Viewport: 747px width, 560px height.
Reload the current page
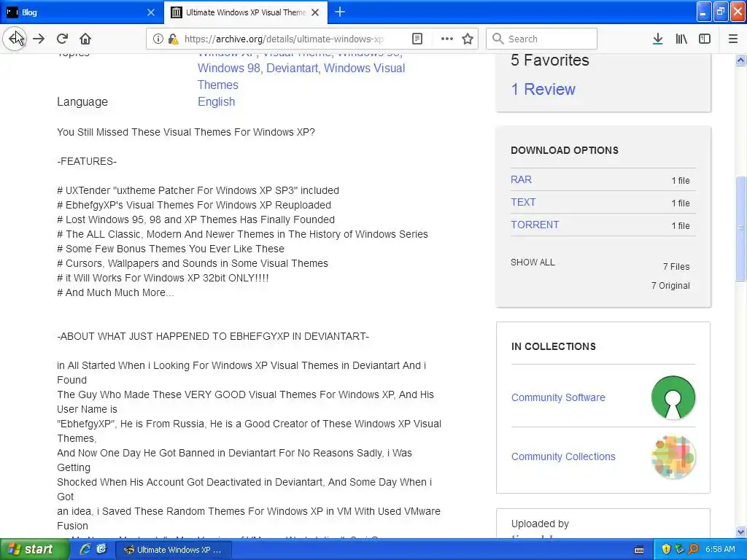point(63,39)
